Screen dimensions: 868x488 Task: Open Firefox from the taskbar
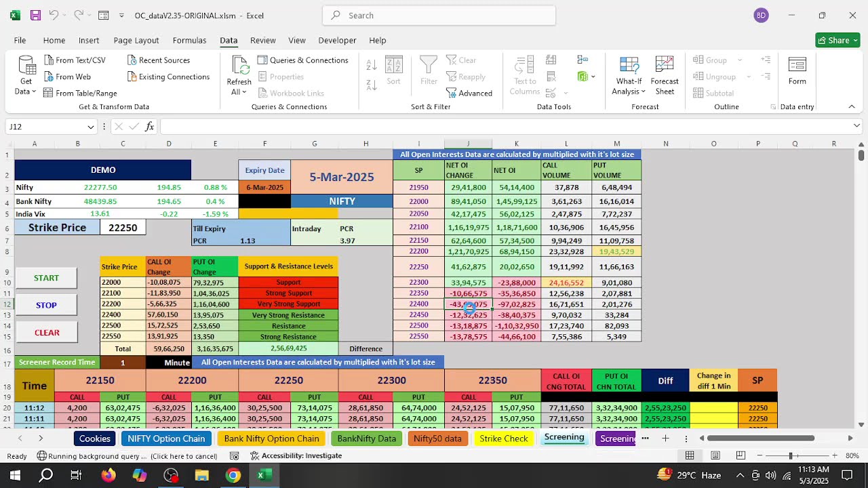point(108,475)
